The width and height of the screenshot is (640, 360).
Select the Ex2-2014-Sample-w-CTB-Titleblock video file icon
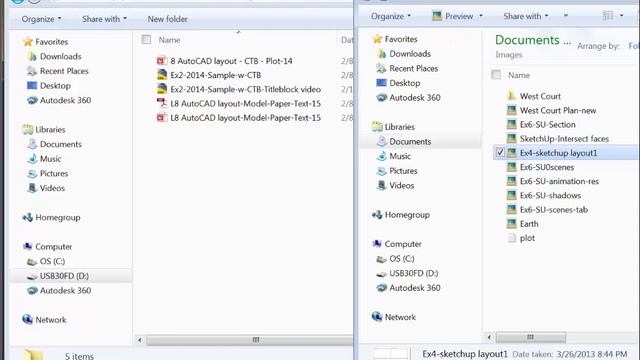point(162,89)
